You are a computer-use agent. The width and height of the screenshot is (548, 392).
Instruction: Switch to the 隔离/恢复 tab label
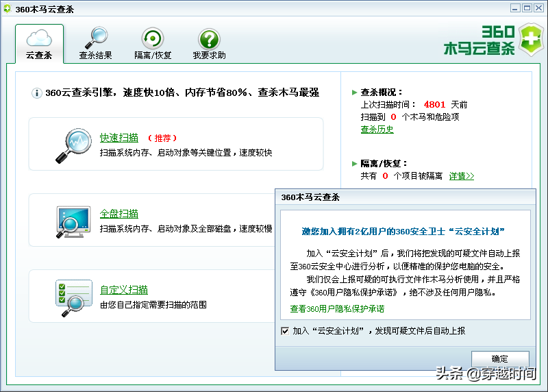[x=152, y=56]
